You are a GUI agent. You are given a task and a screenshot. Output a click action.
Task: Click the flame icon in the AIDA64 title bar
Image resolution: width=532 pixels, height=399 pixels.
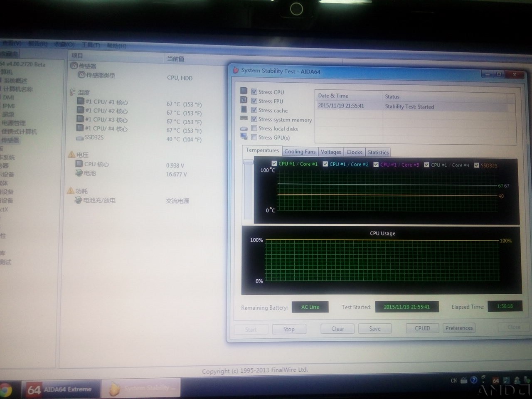click(236, 70)
